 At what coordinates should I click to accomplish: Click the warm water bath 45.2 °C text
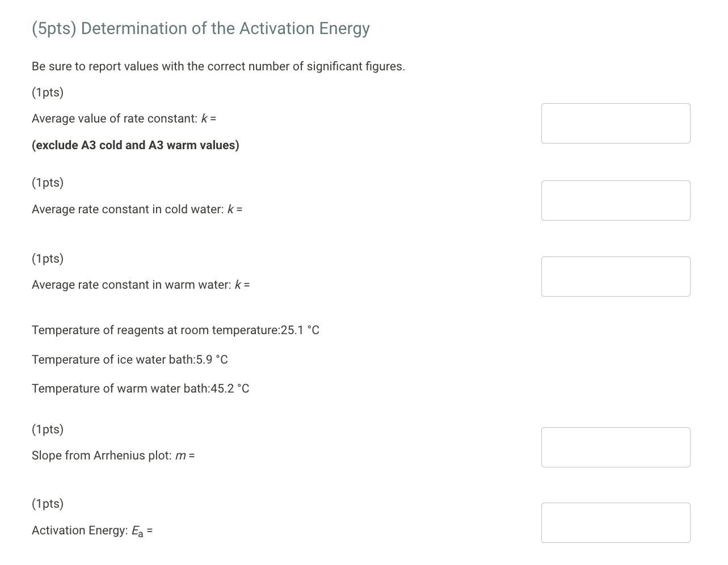[x=140, y=389]
